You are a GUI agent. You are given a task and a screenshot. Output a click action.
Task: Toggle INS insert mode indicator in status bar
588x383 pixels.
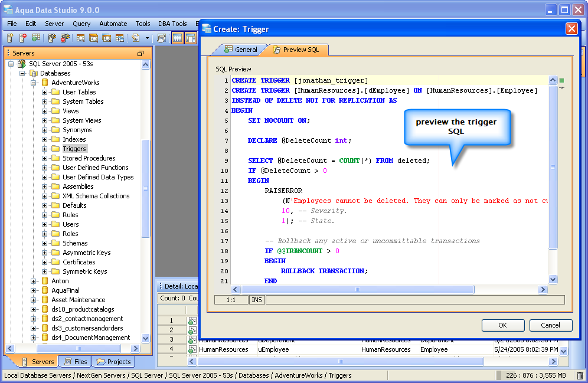[x=257, y=300]
